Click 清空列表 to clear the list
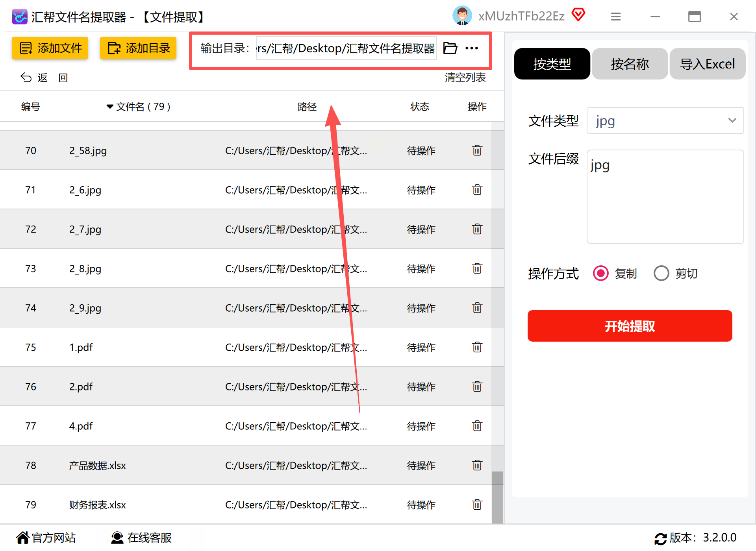The height and width of the screenshot is (551, 756). [465, 78]
